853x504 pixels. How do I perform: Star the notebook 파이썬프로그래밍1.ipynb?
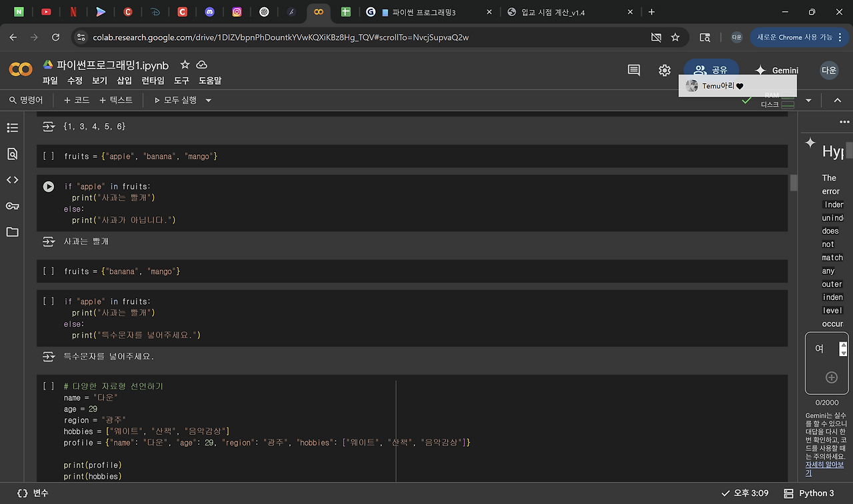point(185,65)
